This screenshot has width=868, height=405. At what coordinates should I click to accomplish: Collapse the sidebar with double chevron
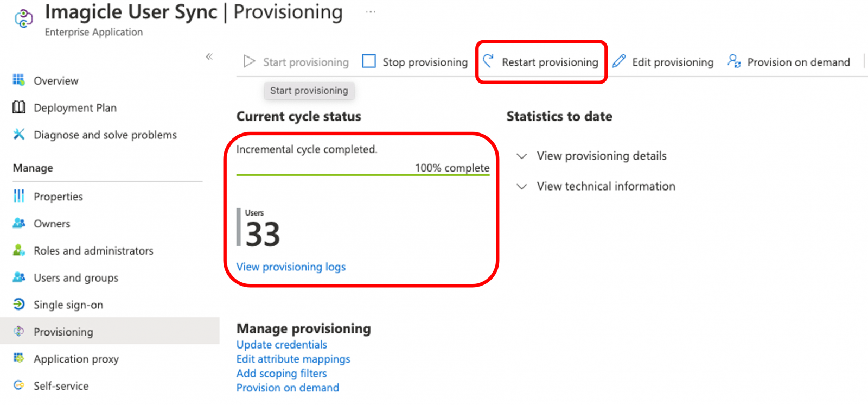209,56
